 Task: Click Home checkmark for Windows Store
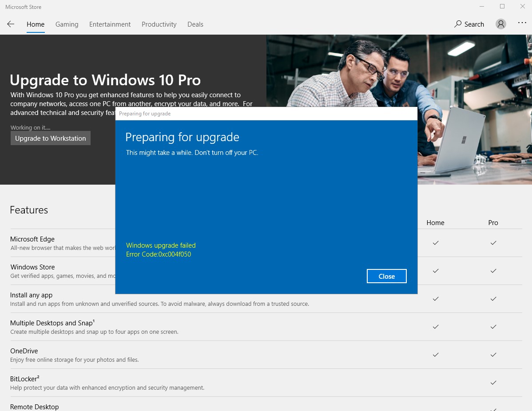pyautogui.click(x=436, y=271)
